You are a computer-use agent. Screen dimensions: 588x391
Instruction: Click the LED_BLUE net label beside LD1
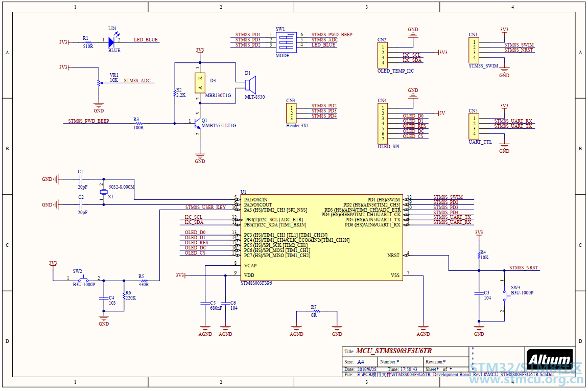(x=146, y=40)
